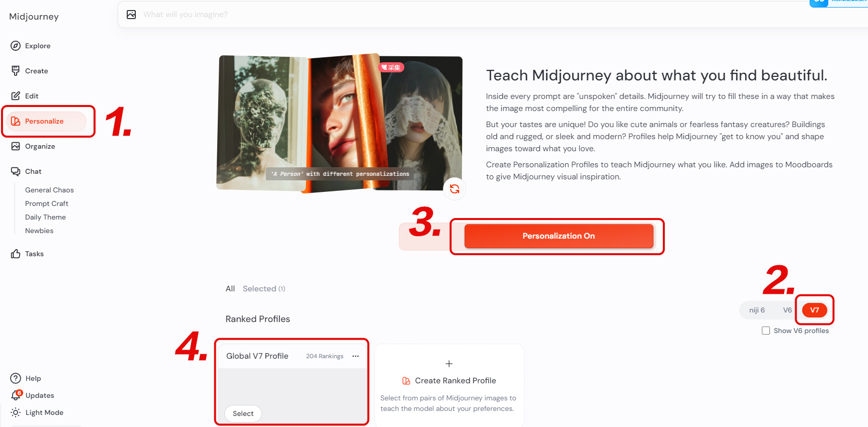Click the Ranked Profiles heading
Image resolution: width=868 pixels, height=427 pixels.
click(257, 319)
